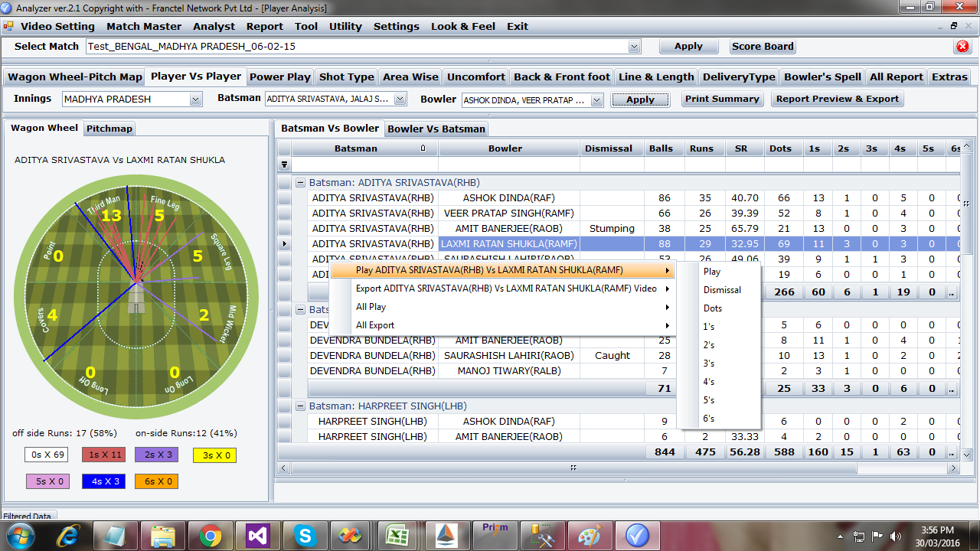Click the grid's vertical scrollbar
Viewport: 980px width, 551px height.
tap(966, 300)
